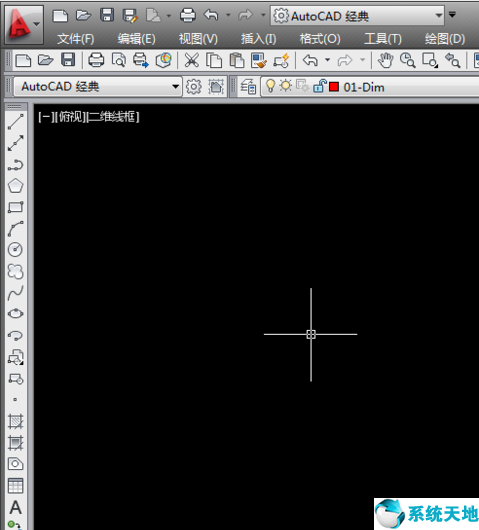
Task: Click Cut scissors icon in standard toolbar
Action: [192, 61]
